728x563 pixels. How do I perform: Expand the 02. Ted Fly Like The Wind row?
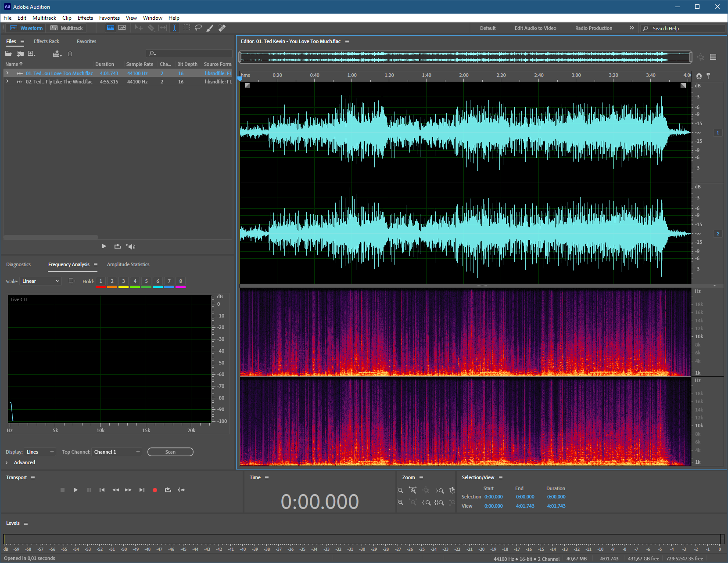[7, 81]
